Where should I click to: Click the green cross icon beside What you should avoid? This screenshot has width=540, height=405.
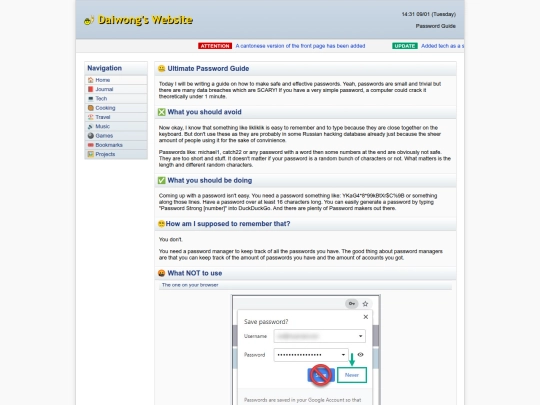pyautogui.click(x=162, y=112)
